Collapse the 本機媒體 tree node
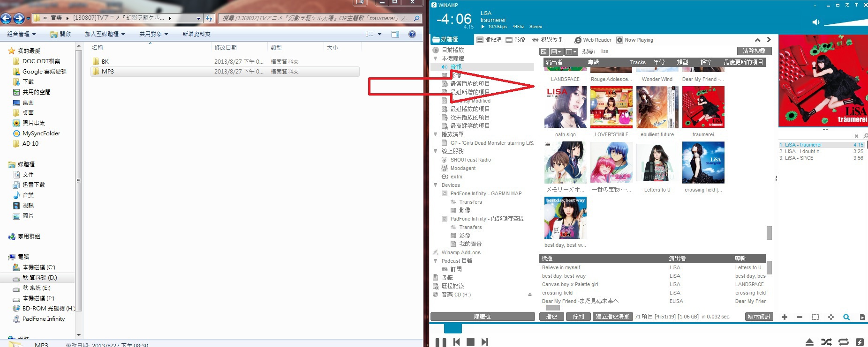868x347 pixels. 436,58
